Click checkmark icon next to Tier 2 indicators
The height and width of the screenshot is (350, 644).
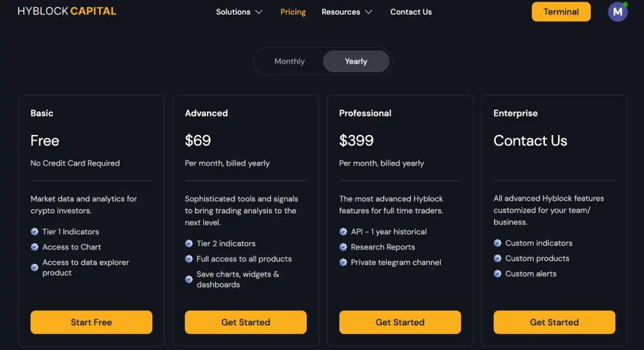[x=189, y=244]
